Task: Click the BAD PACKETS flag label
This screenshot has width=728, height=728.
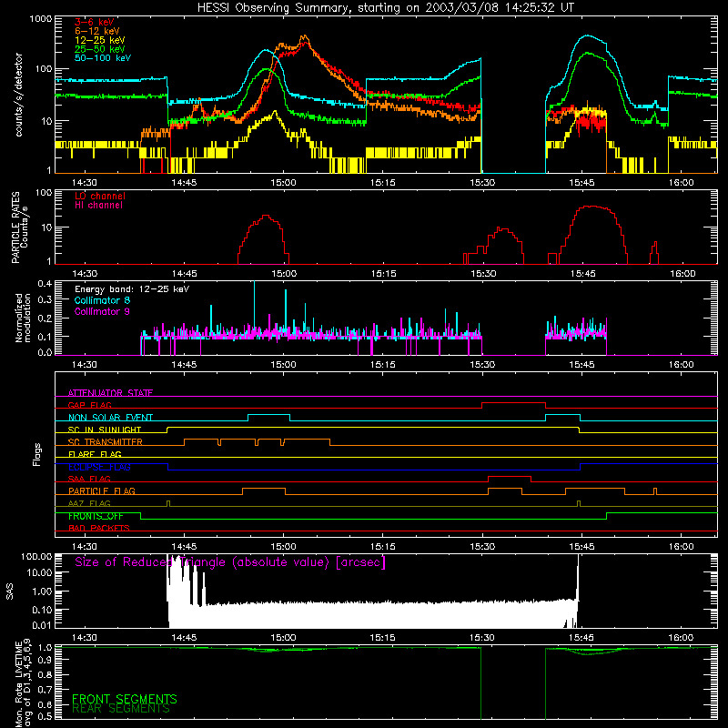Action: [x=99, y=528]
